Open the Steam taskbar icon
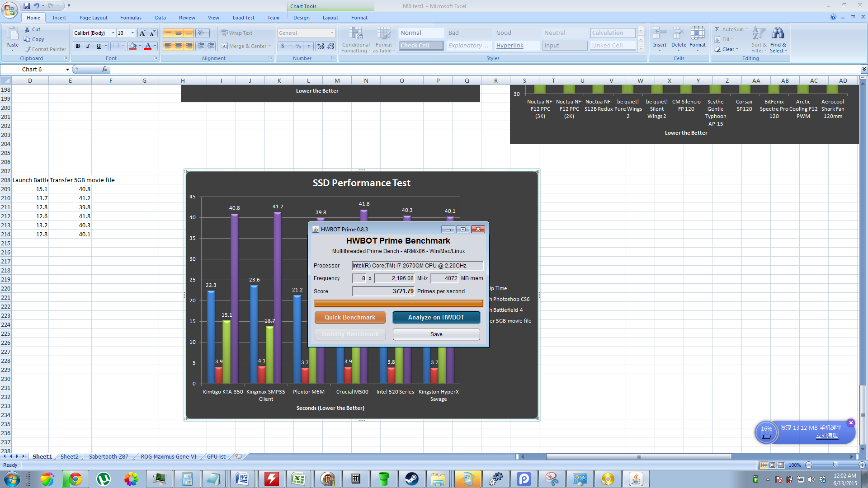Viewport: 868px width, 488px height. click(411, 479)
